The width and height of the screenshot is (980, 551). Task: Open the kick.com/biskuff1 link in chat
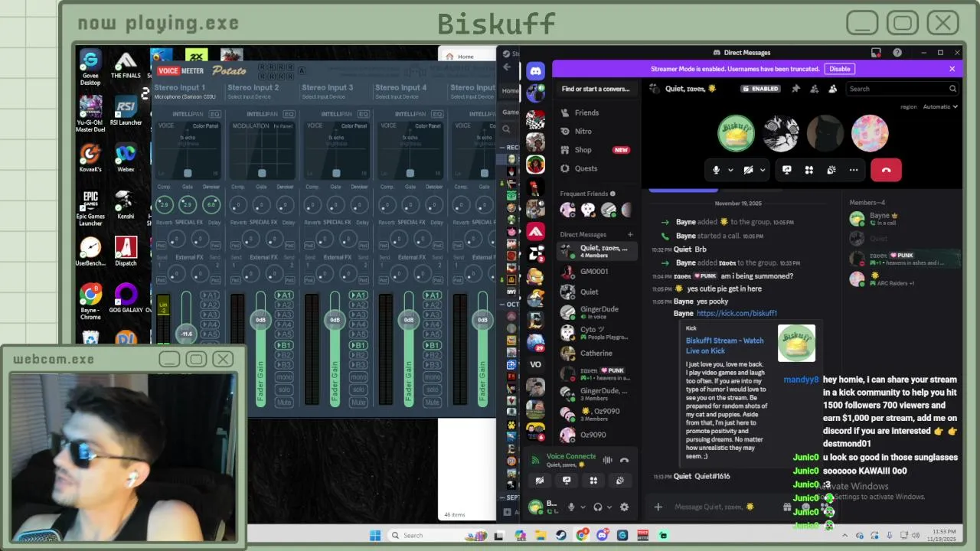(737, 313)
